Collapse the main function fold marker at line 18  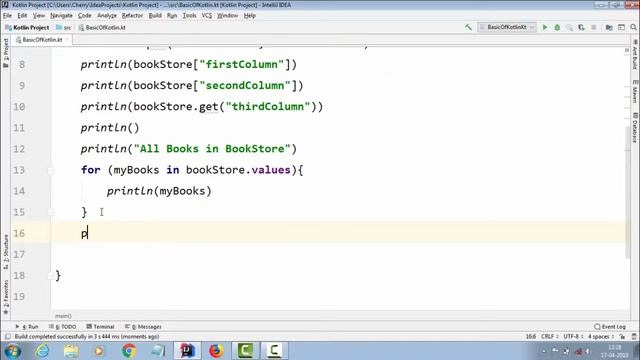click(51, 276)
